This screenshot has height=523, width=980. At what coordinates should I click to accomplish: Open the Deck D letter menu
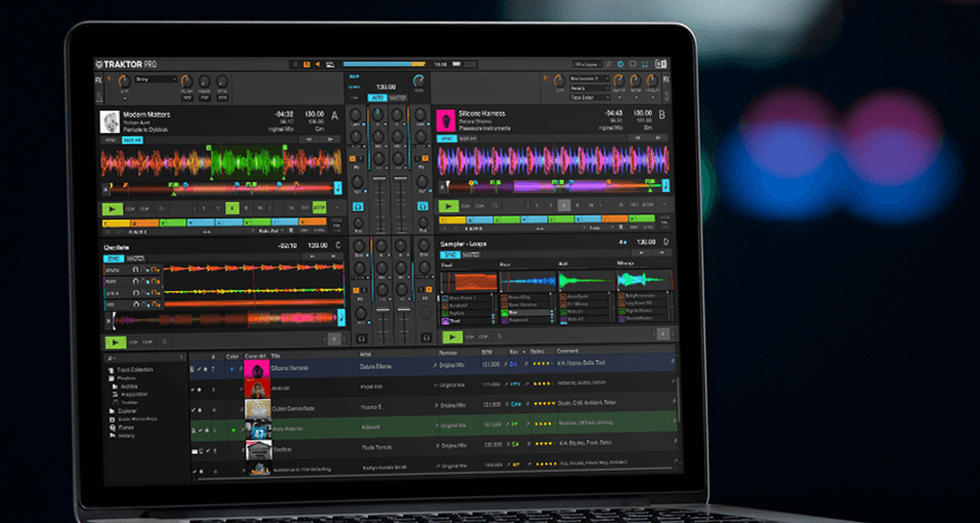pos(665,242)
